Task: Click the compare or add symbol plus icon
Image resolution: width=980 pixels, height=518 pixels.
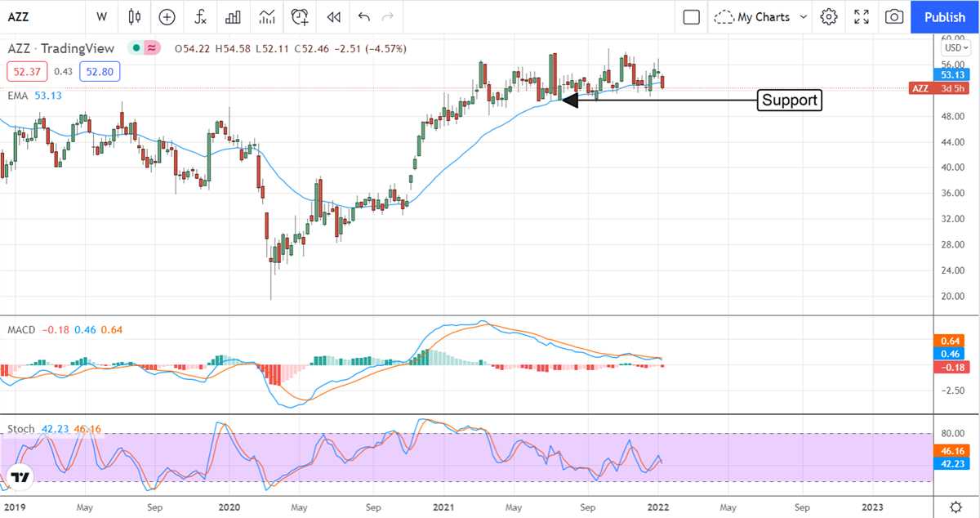Action: click(167, 16)
